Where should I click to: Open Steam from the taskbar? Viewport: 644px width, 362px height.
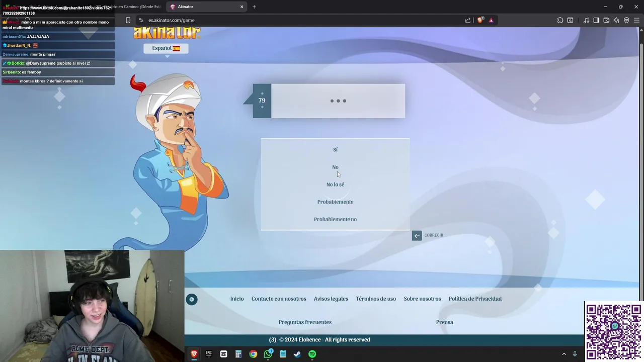297,354
